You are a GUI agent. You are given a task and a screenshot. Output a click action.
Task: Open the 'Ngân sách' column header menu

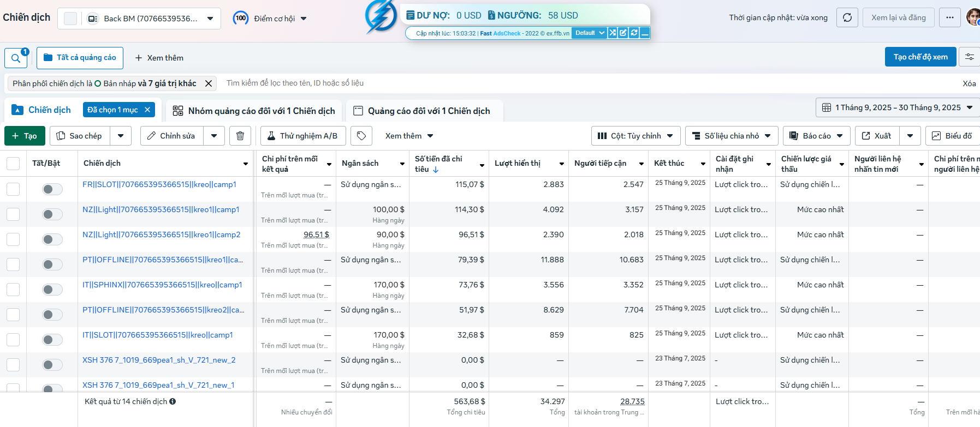(x=402, y=164)
